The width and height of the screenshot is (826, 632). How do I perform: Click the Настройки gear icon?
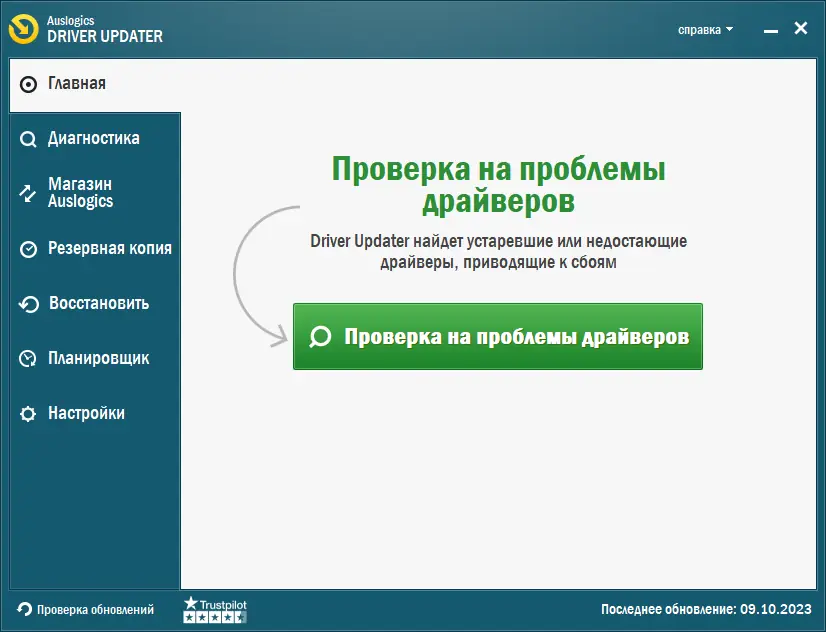pos(28,414)
